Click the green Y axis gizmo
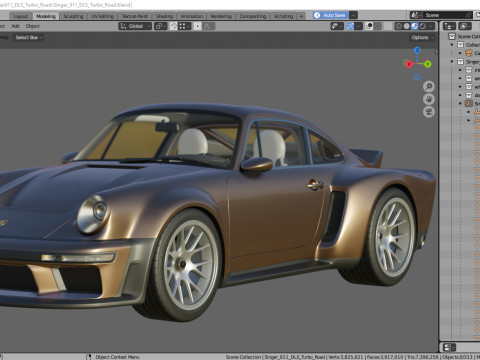 click(x=427, y=64)
